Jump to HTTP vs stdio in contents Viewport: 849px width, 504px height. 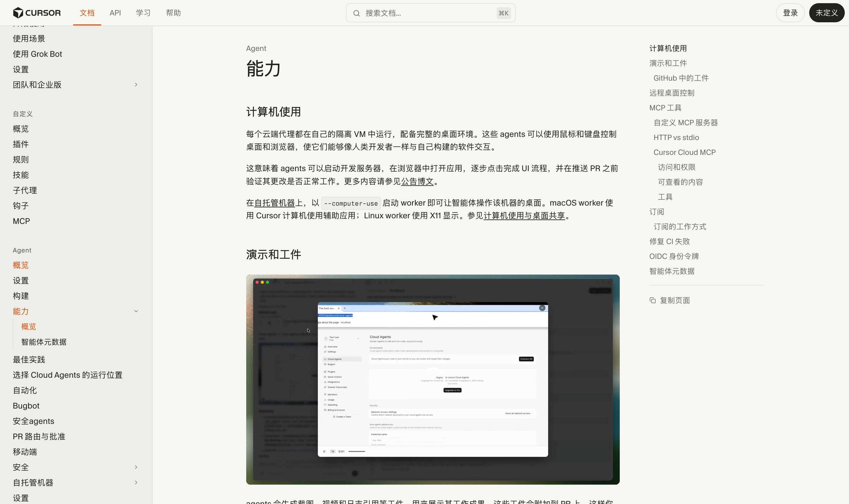676,138
